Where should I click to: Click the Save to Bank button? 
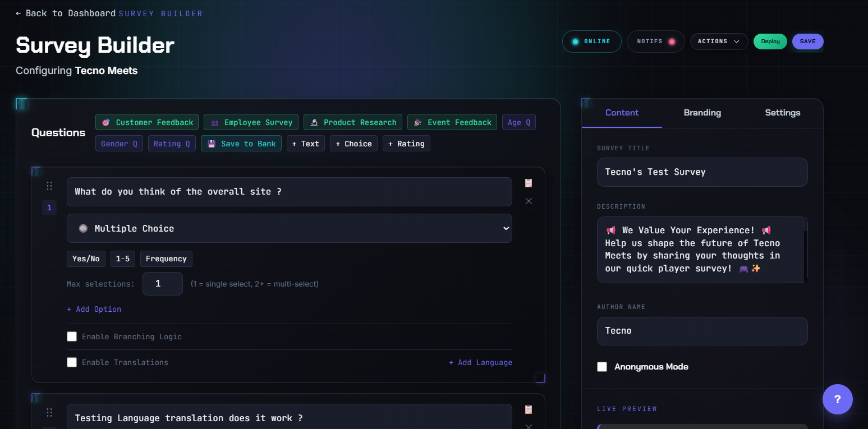pyautogui.click(x=241, y=144)
